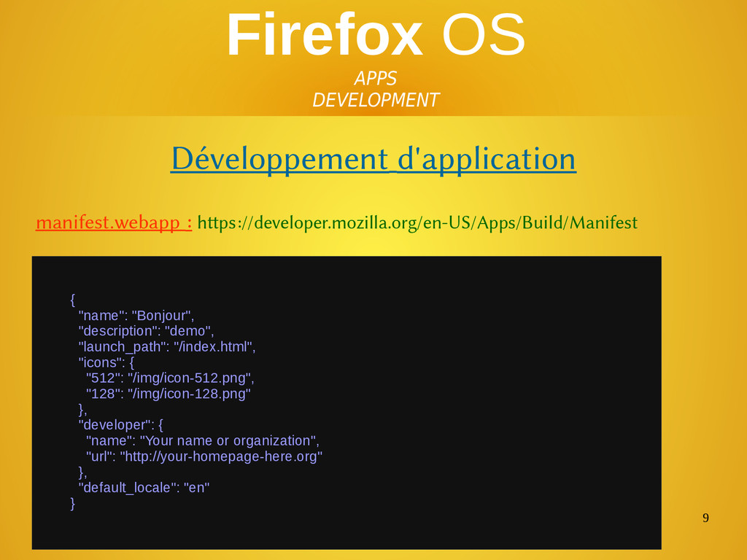Open the 'Développement d'application' heading link
Image resolution: width=747 pixels, height=560 pixels.
(373, 158)
